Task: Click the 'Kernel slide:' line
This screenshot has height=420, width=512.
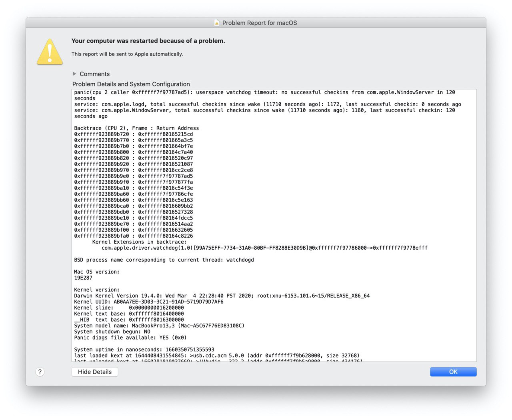Action: tap(129, 308)
